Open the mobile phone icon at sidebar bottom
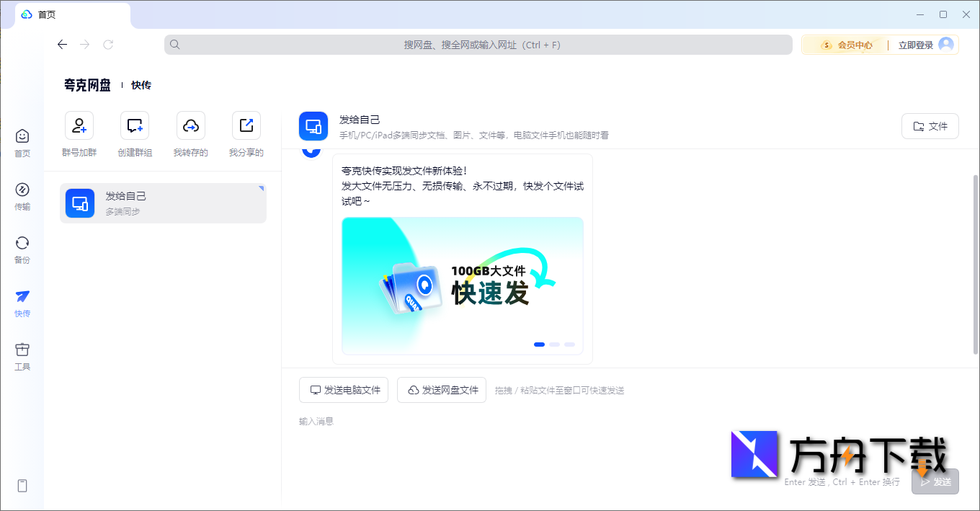 click(x=22, y=486)
